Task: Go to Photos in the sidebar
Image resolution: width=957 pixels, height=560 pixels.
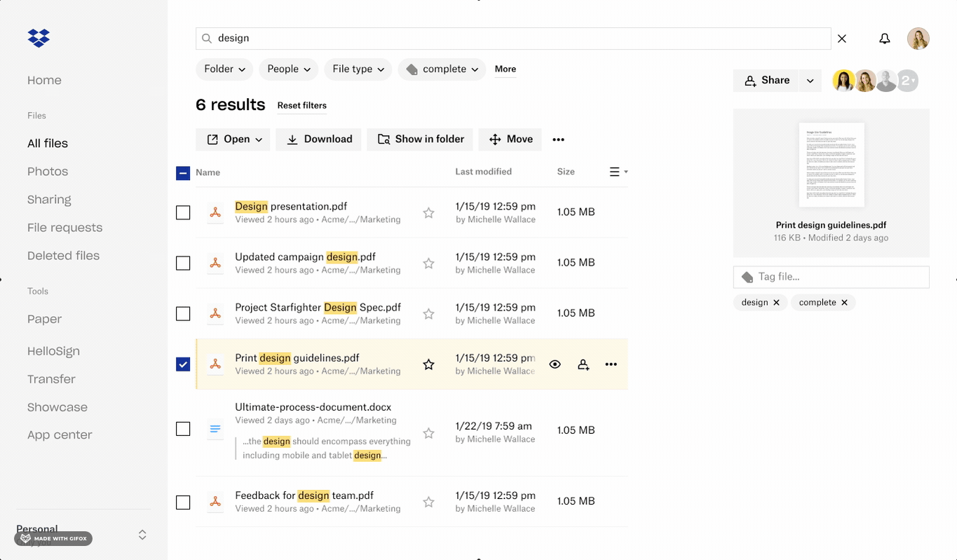Action: (48, 172)
